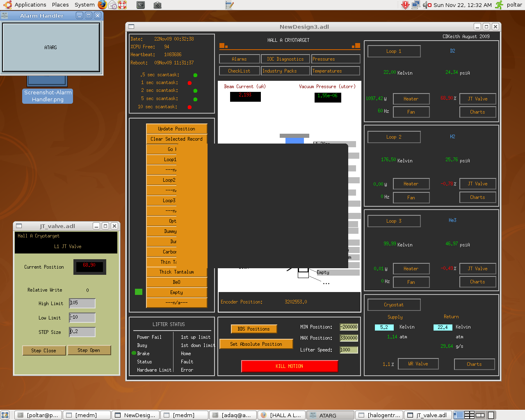The height and width of the screenshot is (420, 525).
Task: Select the Thick Tantalum target button
Action: pyautogui.click(x=176, y=272)
